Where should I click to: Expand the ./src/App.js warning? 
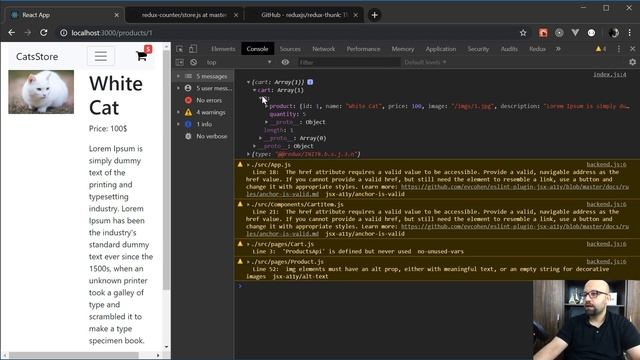point(248,165)
